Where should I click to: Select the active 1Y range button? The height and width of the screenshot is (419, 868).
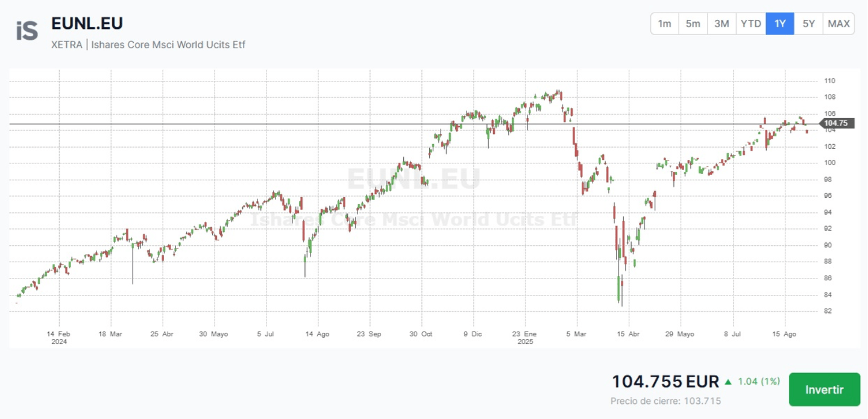[x=780, y=24]
